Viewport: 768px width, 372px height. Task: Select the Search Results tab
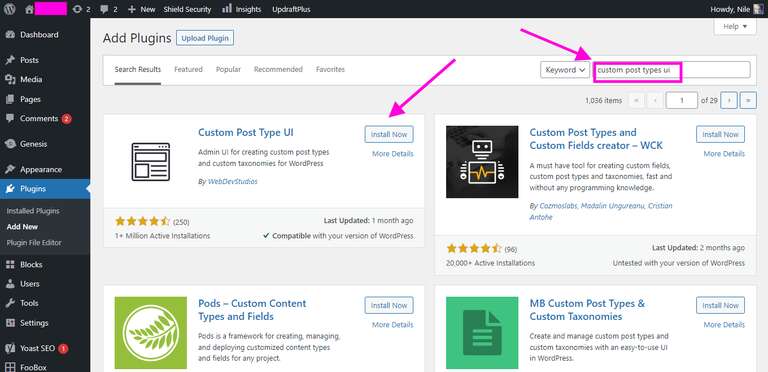click(138, 70)
